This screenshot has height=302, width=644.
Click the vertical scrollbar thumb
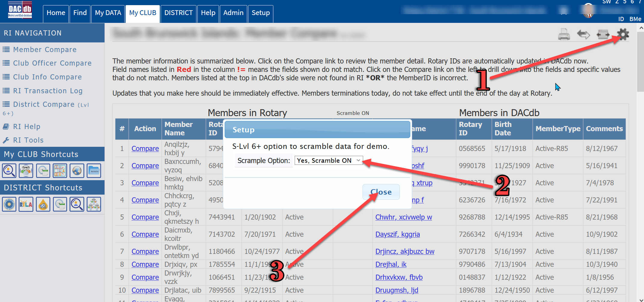coord(641,62)
